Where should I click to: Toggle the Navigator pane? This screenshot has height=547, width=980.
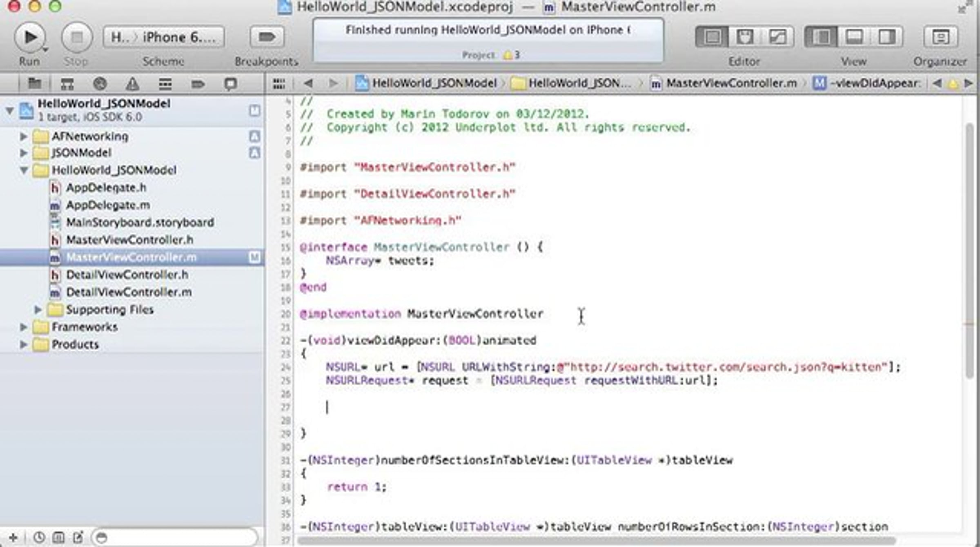pos(821,37)
